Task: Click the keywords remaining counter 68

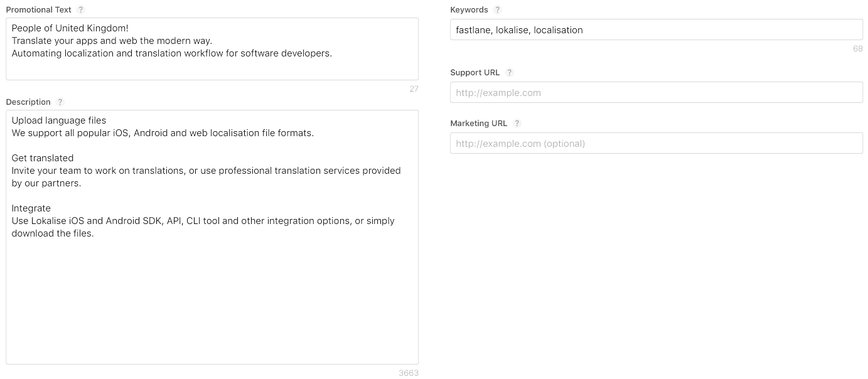Action: [857, 49]
